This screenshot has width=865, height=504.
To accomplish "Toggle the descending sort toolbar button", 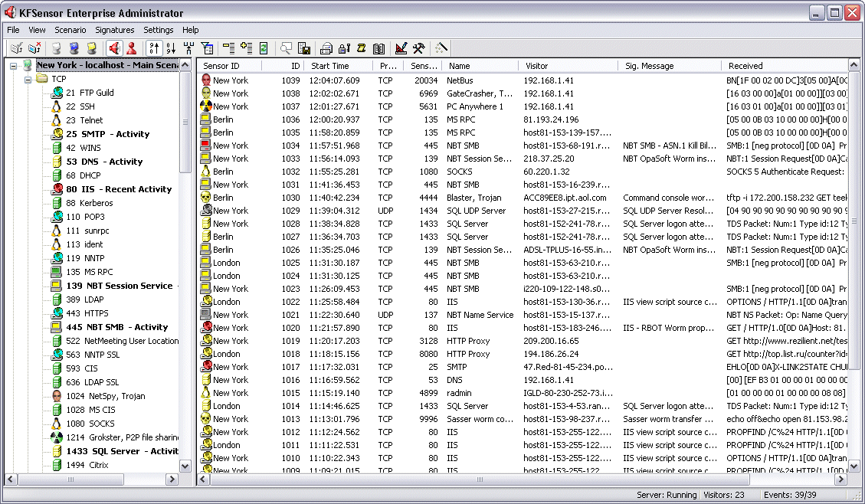I will tap(171, 48).
